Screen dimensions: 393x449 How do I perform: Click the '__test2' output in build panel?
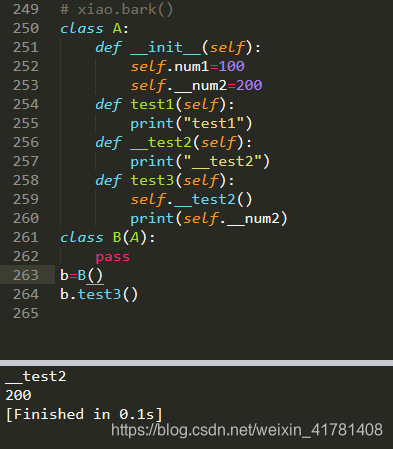[36, 376]
